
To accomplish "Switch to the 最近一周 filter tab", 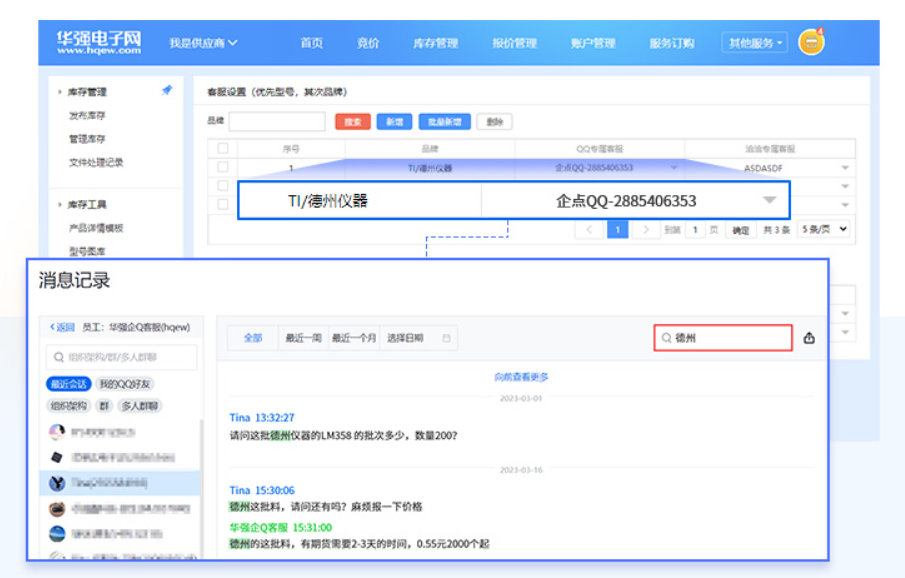I will pyautogui.click(x=303, y=338).
